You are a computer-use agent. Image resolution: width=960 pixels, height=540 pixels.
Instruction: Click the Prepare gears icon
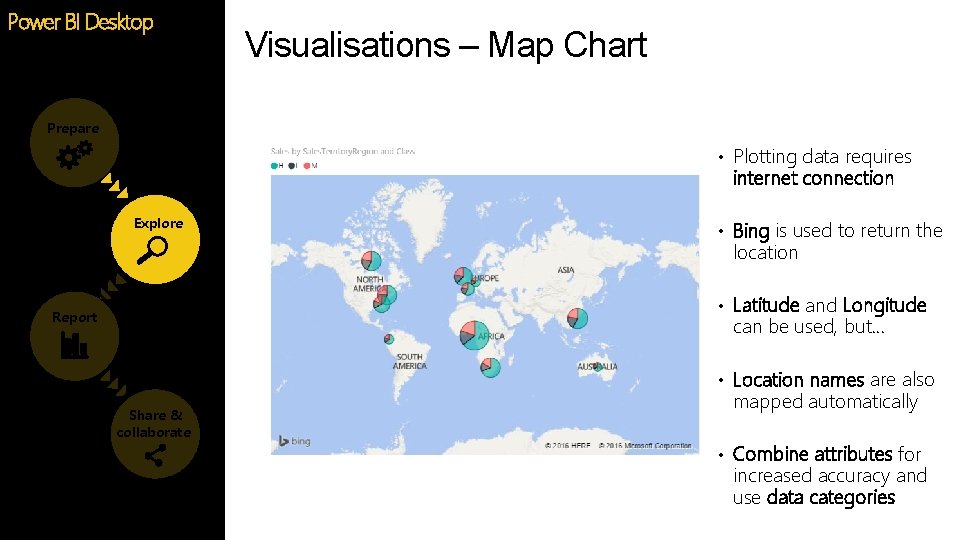(x=74, y=154)
